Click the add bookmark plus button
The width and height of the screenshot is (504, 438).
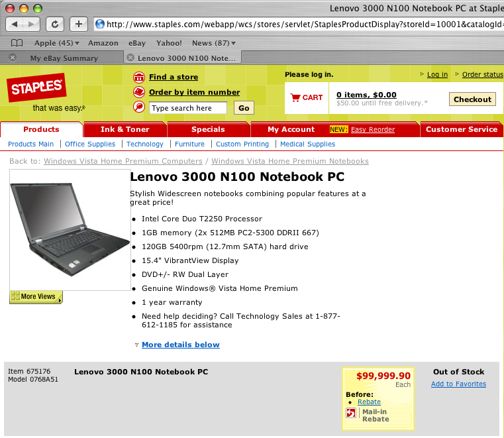[79, 24]
